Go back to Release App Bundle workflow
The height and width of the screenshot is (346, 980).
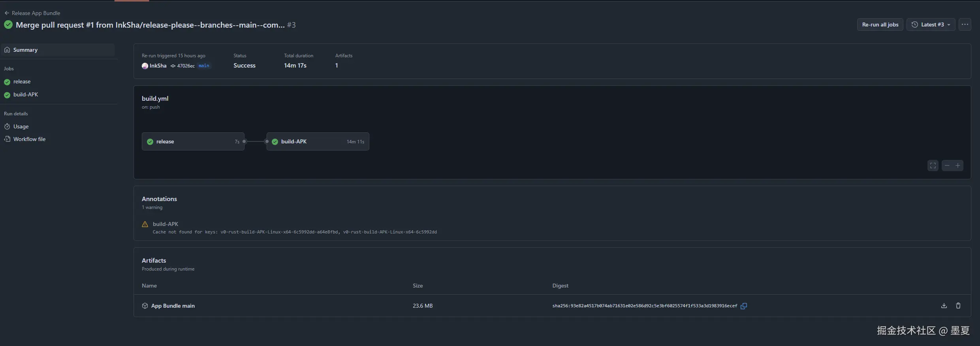click(32, 13)
